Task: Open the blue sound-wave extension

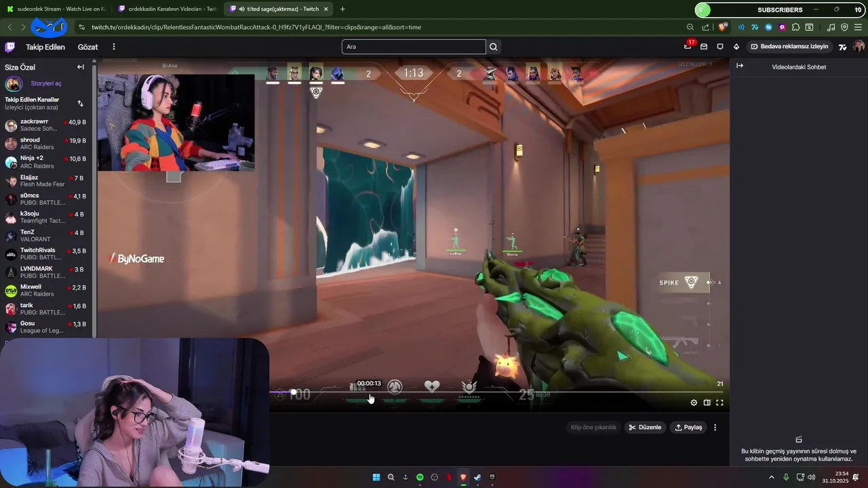Action: [741, 27]
